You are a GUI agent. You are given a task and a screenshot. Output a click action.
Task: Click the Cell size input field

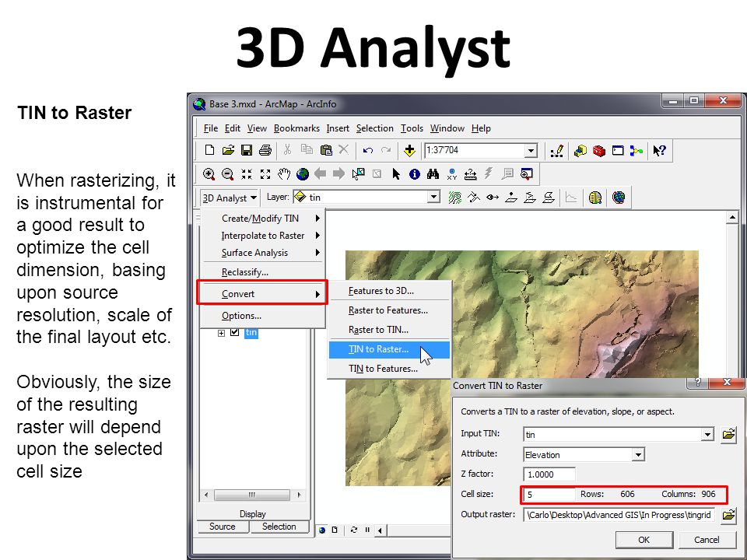click(x=549, y=495)
